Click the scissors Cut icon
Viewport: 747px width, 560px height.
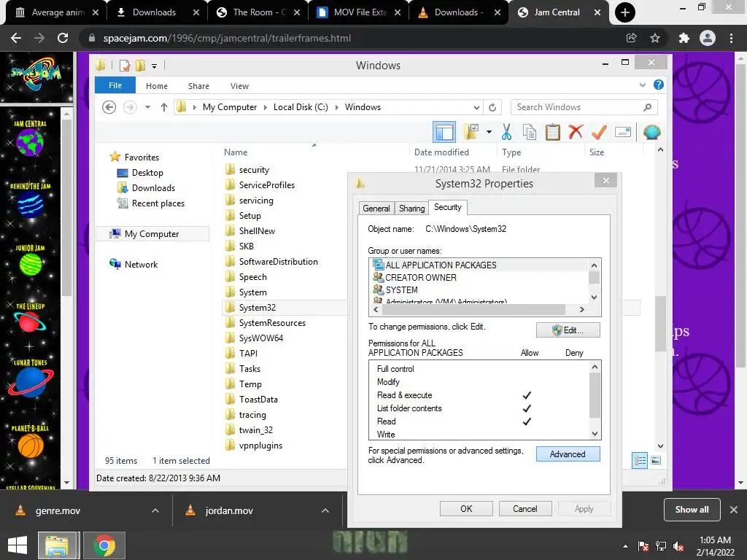(506, 132)
